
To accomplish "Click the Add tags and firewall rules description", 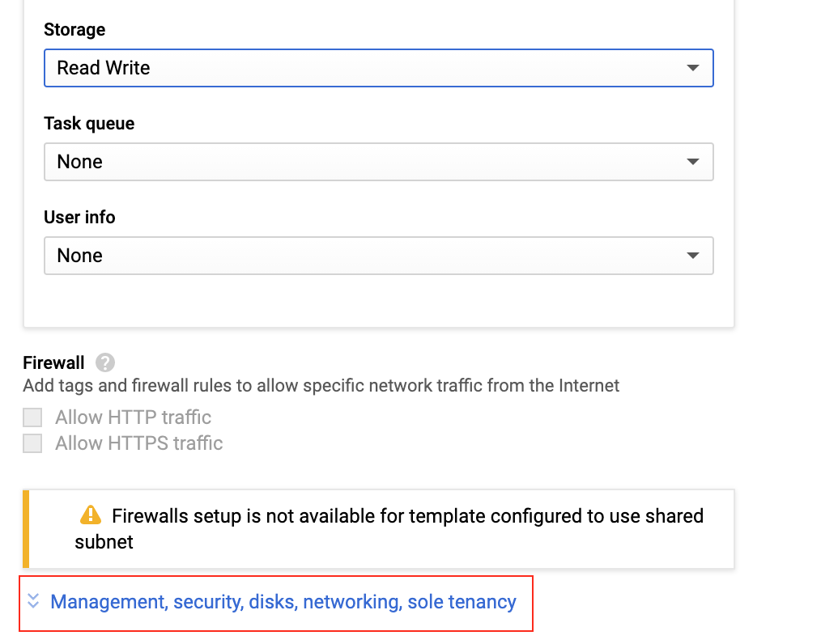I will [x=321, y=386].
